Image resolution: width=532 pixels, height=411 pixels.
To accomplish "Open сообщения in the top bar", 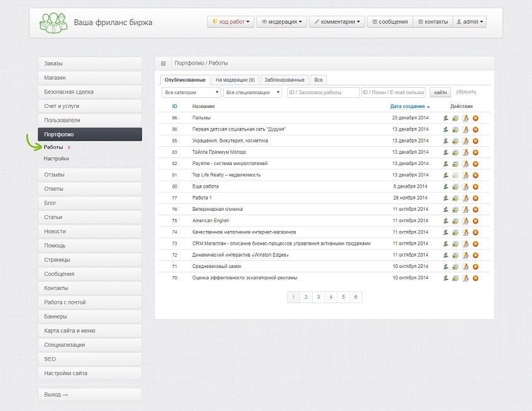I will (390, 22).
